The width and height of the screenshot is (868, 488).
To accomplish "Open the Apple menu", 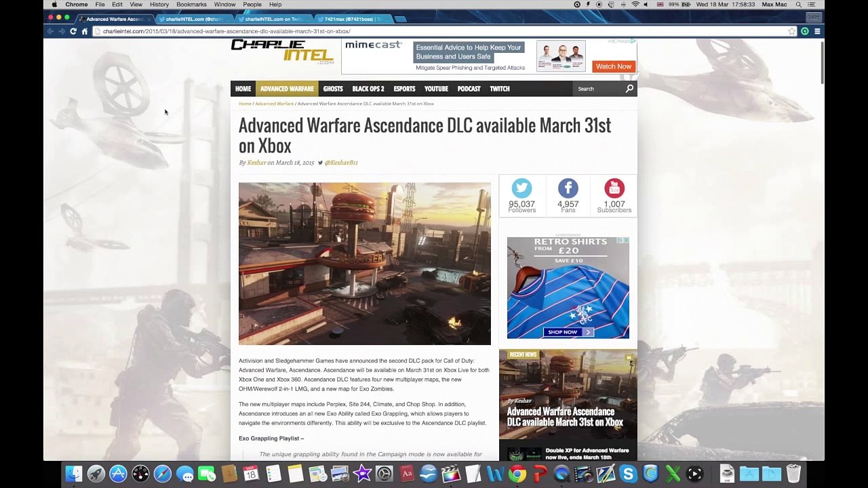I will [54, 5].
